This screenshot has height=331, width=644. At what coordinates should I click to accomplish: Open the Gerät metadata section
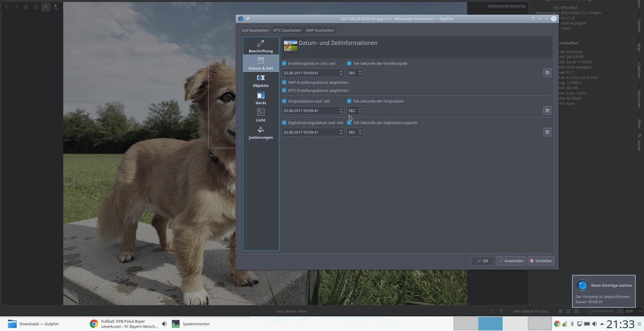(x=261, y=98)
